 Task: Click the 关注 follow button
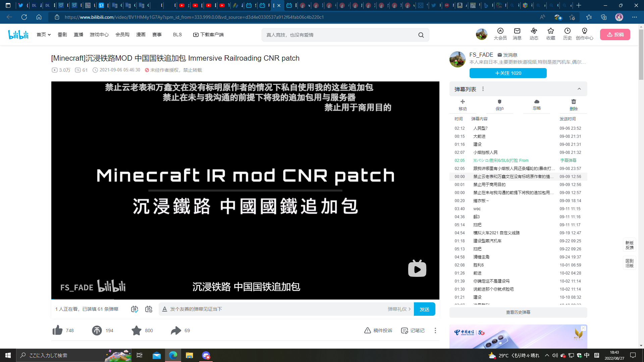508,73
